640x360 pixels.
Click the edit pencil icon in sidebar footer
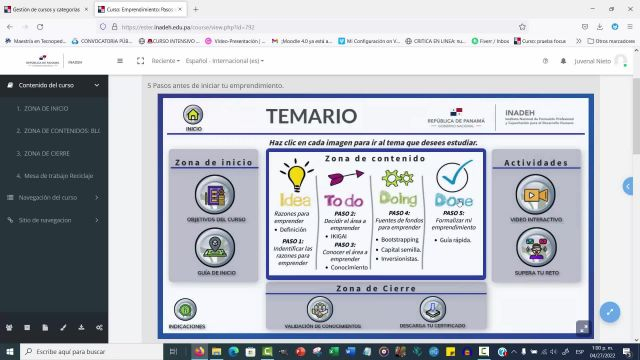63,327
